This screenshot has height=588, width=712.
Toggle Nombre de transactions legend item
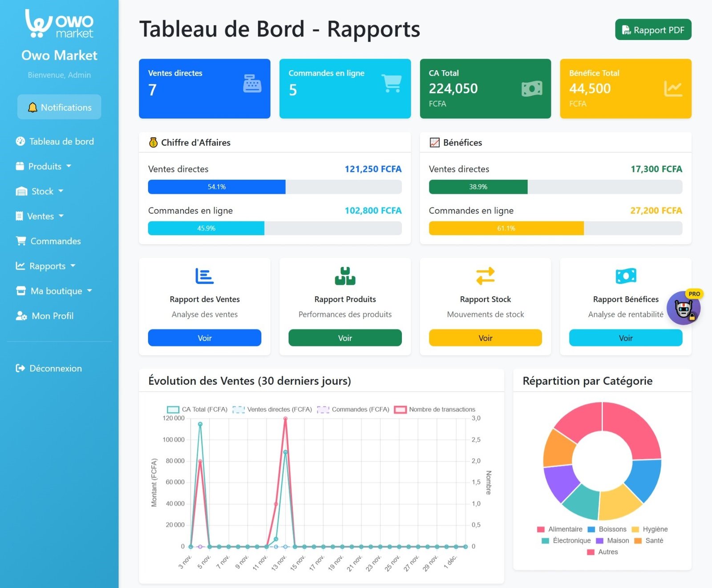tap(435, 409)
